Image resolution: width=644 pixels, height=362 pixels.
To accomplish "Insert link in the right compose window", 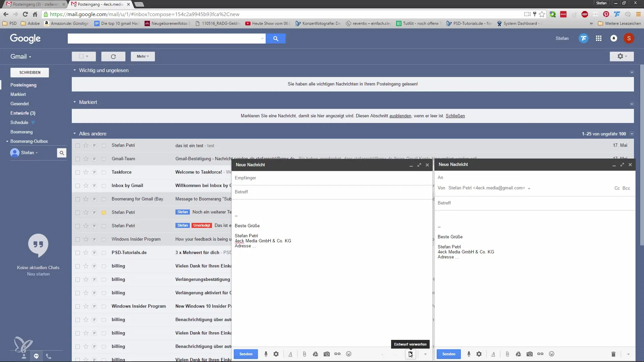I will click(540, 354).
